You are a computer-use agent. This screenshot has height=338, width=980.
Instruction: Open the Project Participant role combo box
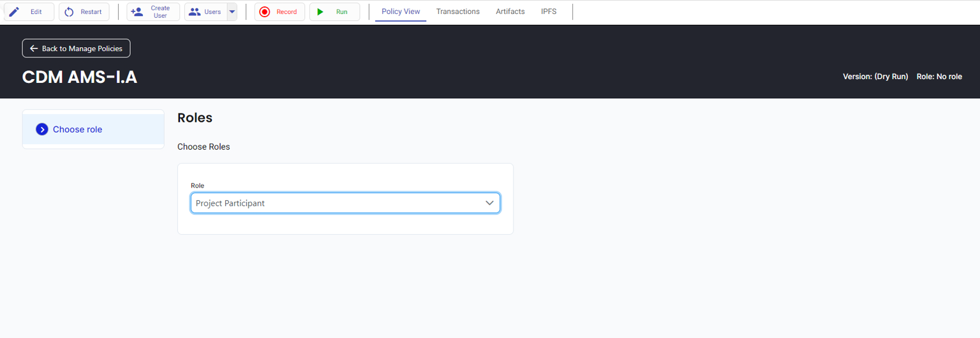[x=337, y=203]
